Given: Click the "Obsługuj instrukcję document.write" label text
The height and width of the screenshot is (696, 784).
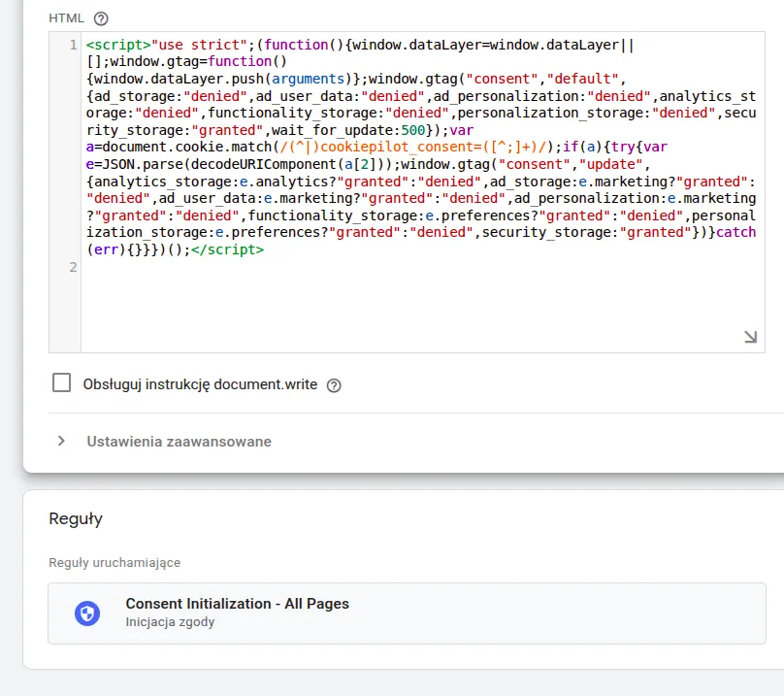Looking at the screenshot, I should pyautogui.click(x=200, y=384).
